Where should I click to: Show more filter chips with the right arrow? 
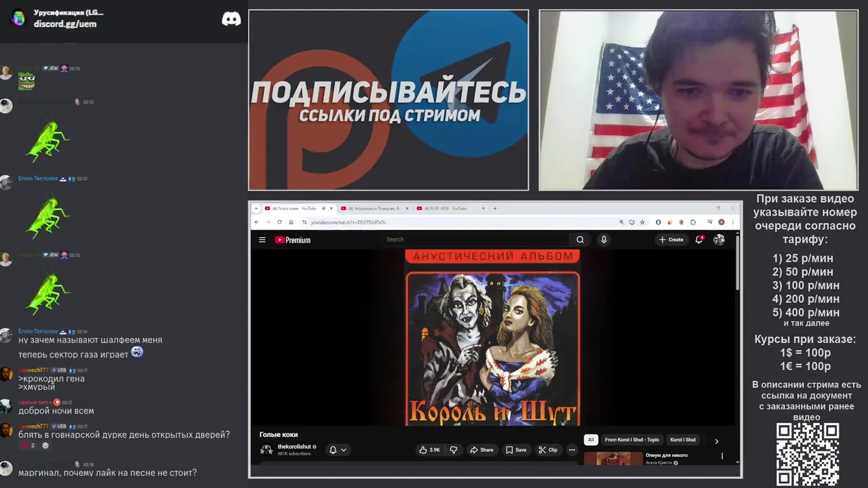click(716, 441)
